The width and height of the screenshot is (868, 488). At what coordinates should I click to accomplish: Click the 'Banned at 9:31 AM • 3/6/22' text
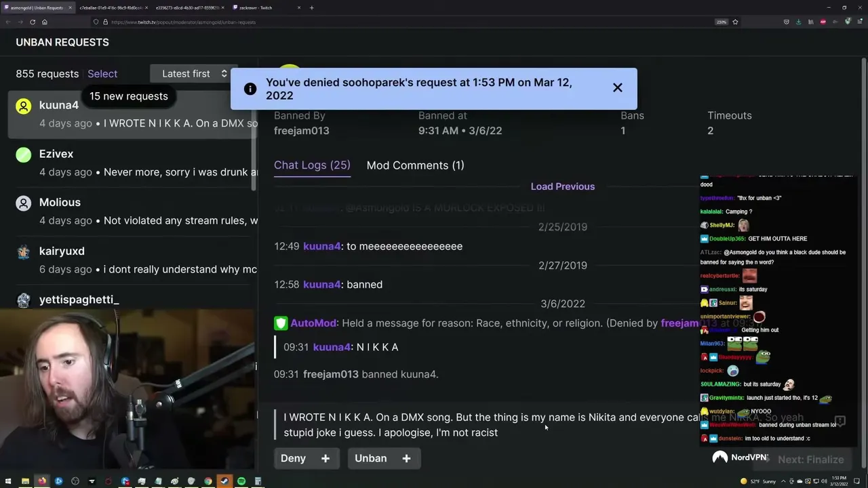460,131
